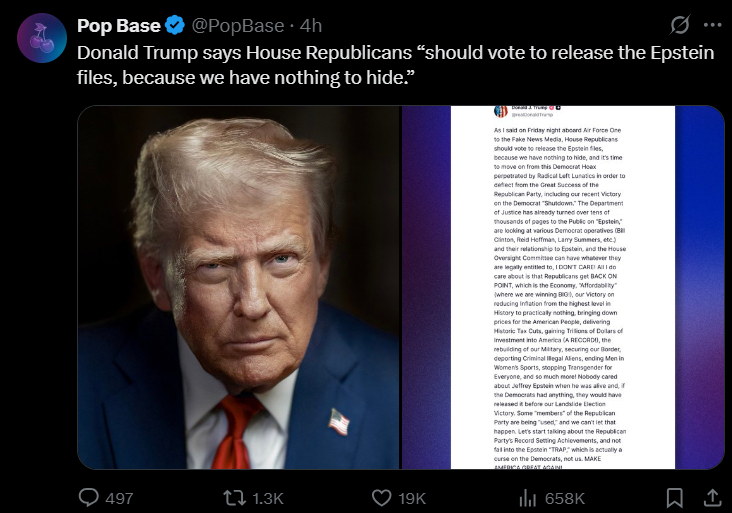Click the 658K views count
The height and width of the screenshot is (513, 732).
click(565, 499)
